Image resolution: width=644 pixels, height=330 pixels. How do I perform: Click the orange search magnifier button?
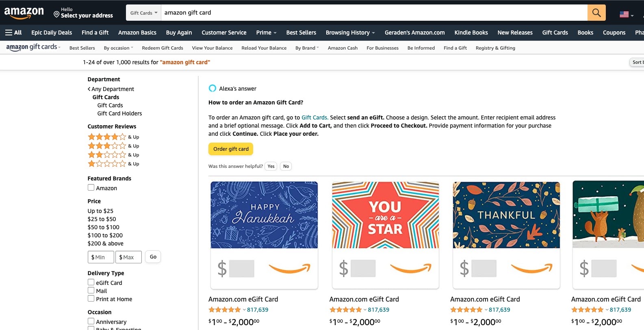pos(596,13)
